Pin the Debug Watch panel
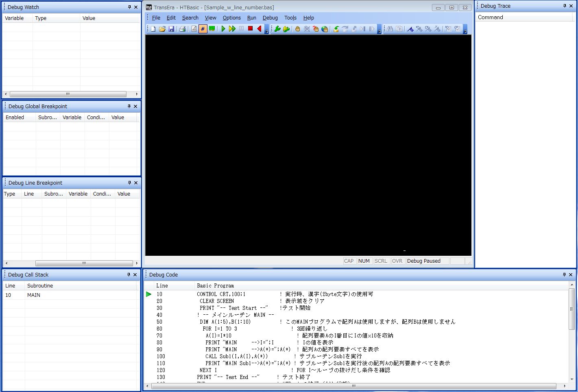Viewport: 578px width, 392px height. pyautogui.click(x=129, y=7)
